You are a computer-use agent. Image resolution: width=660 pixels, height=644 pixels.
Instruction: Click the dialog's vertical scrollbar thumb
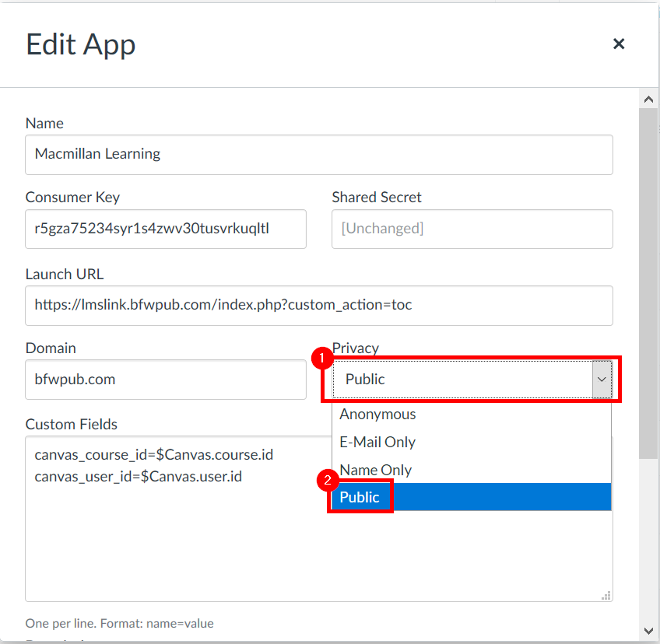tap(648, 284)
